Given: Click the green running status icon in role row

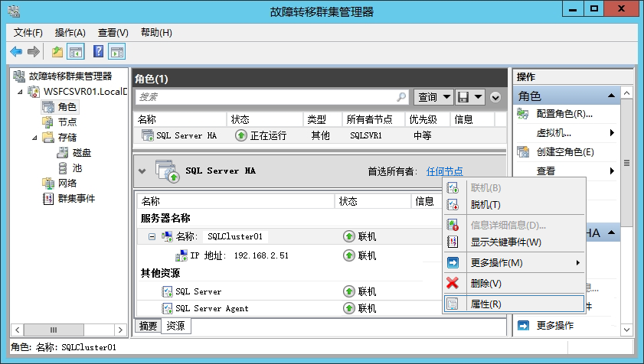Looking at the screenshot, I should click(x=241, y=135).
